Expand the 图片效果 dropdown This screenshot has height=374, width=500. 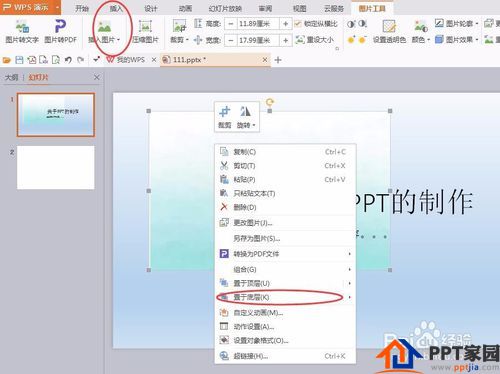tap(477, 40)
